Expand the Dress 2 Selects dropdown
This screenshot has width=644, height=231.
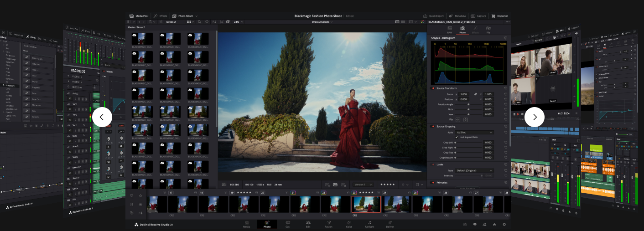point(324,22)
